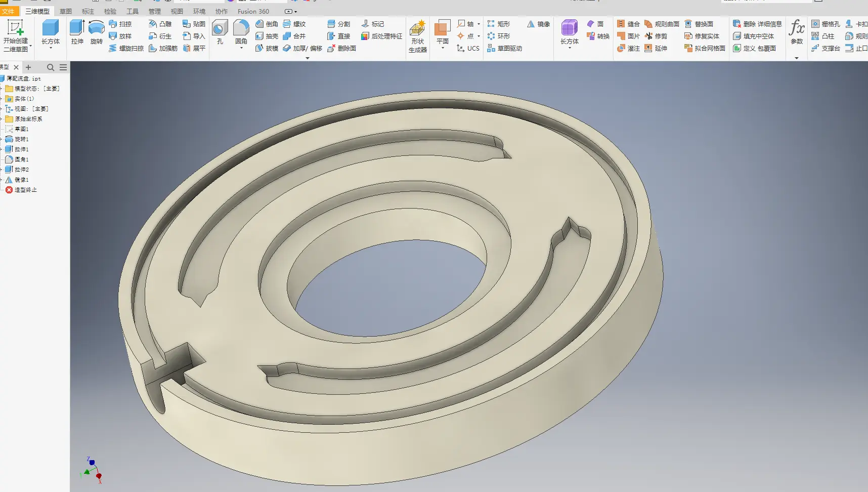Click the 旋转 (Revolve) tool in ribbon
This screenshot has height=492, width=868.
point(96,32)
